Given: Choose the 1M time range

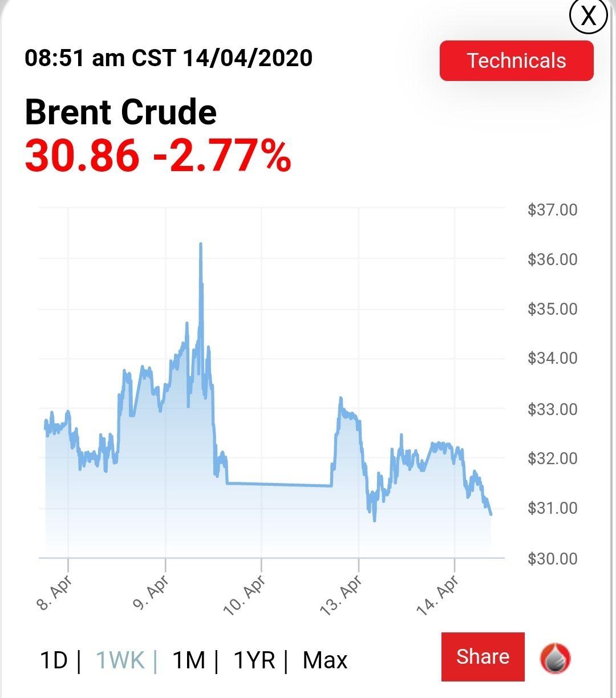Looking at the screenshot, I should point(188,660).
